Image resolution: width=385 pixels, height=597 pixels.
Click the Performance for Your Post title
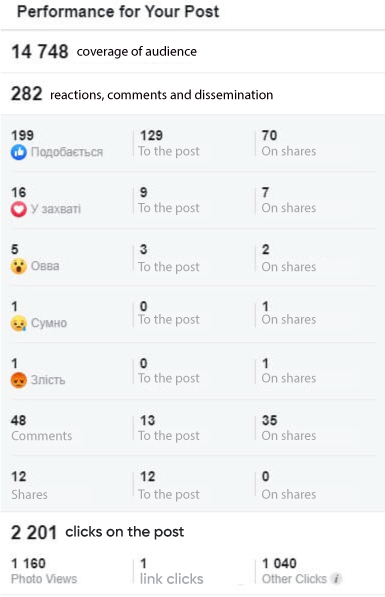click(118, 12)
